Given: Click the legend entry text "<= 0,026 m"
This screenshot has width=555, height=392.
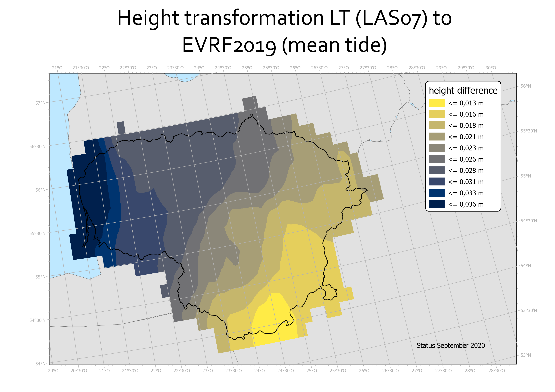Looking at the screenshot, I should (x=466, y=159).
